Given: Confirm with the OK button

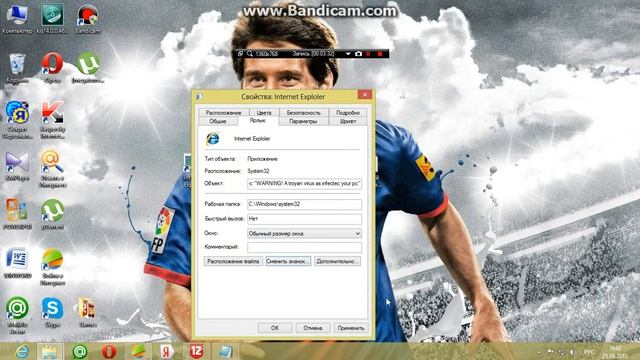Looking at the screenshot, I should coord(275,328).
